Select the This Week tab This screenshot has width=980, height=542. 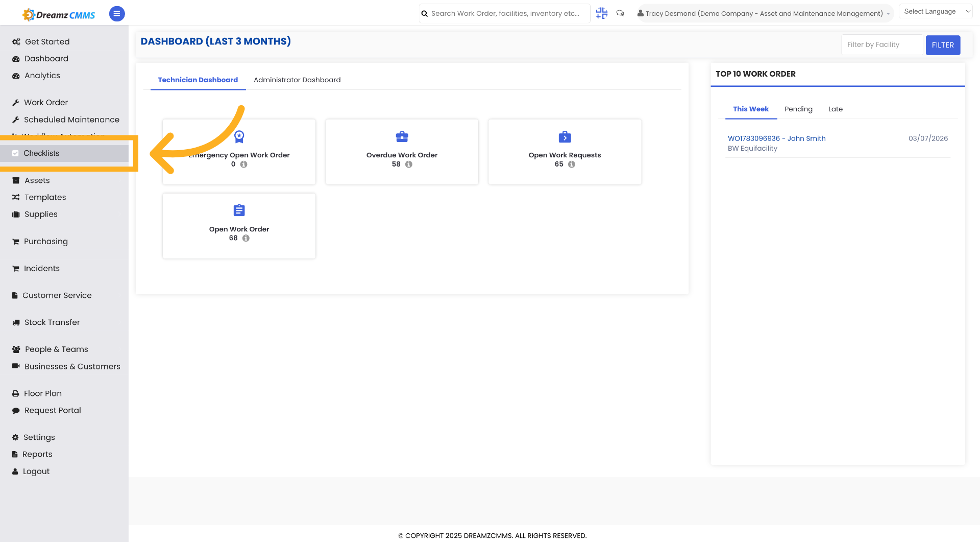point(751,109)
